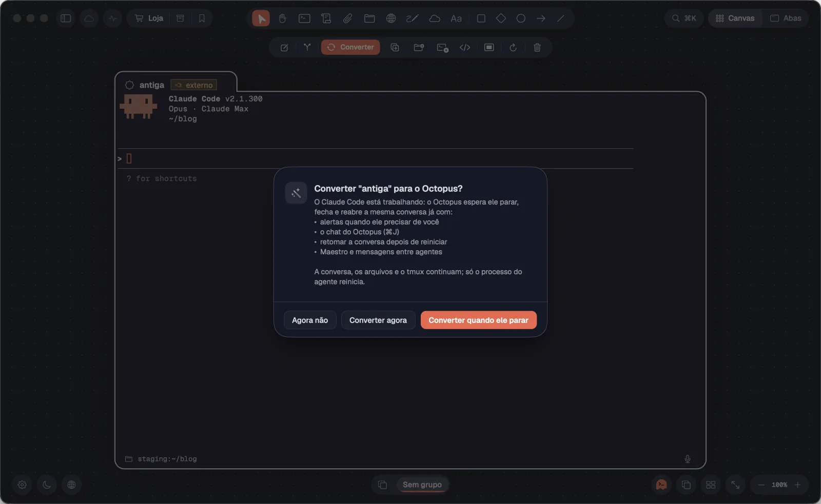Select the circle shape tool
This screenshot has width=821, height=504.
[x=521, y=18]
